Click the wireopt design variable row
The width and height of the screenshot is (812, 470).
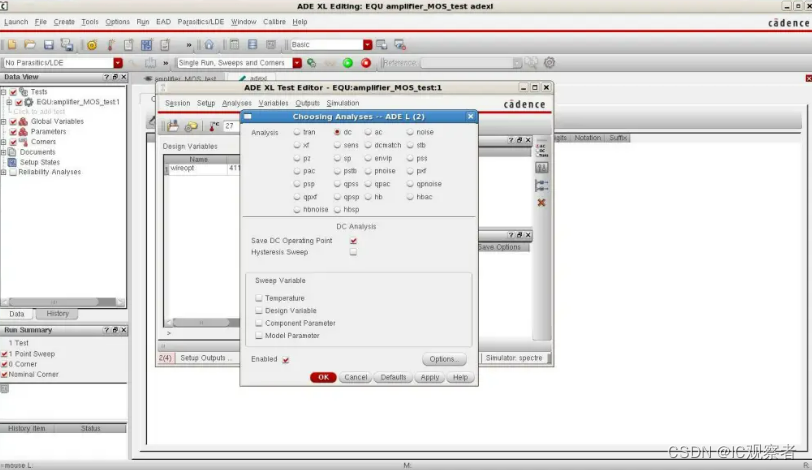pyautogui.click(x=202, y=168)
